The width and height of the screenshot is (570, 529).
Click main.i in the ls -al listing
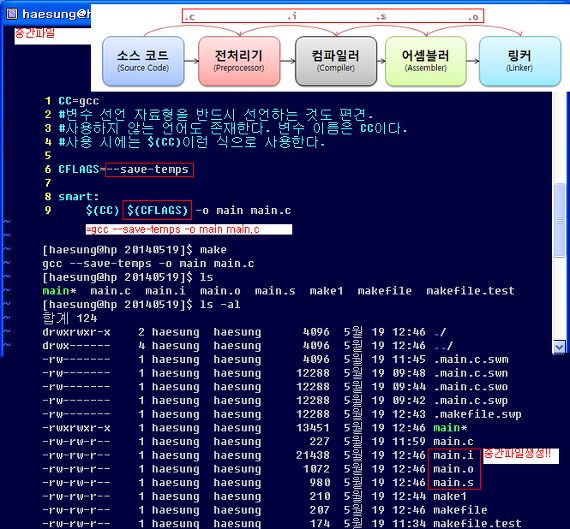coord(453,455)
